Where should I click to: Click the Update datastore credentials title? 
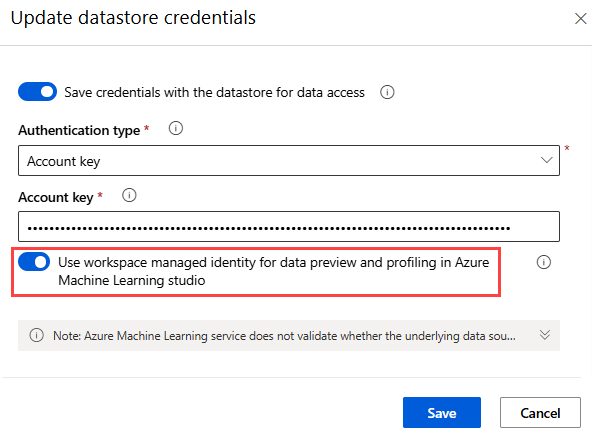point(133,18)
